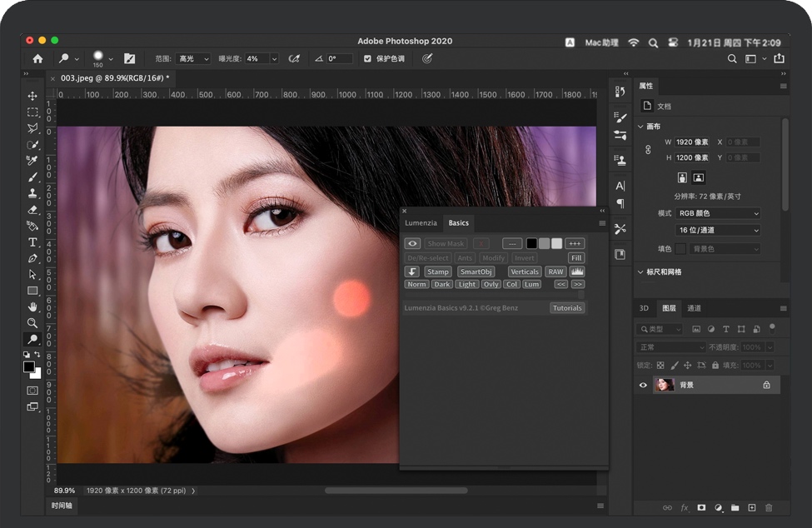This screenshot has height=528, width=812.
Task: Hide the 背景 layer visibility
Action: [642, 384]
